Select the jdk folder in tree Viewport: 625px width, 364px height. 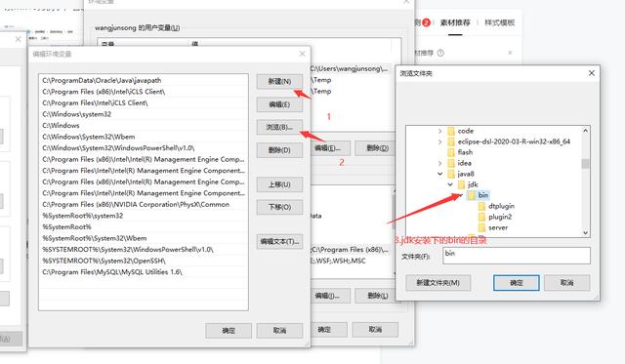coord(473,184)
